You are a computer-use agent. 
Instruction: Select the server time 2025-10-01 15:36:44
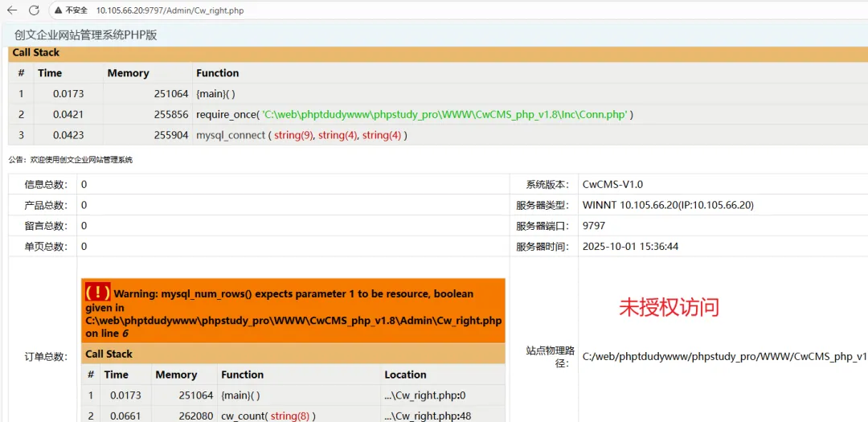(631, 247)
